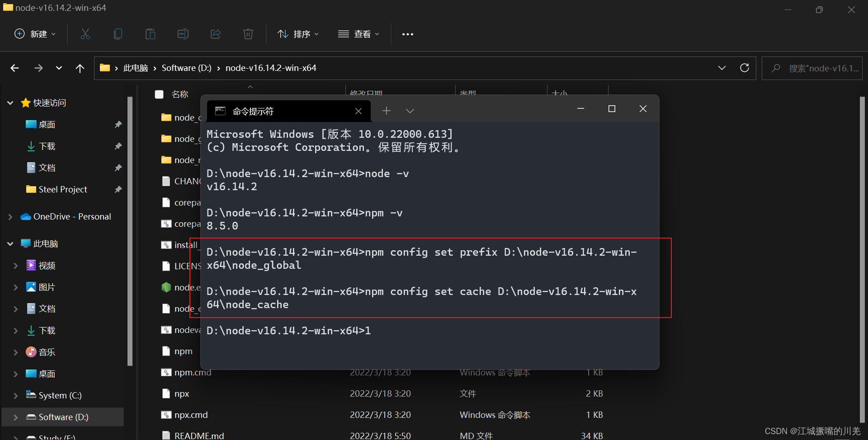Click the Delete trash can icon
The image size is (868, 440).
(248, 34)
